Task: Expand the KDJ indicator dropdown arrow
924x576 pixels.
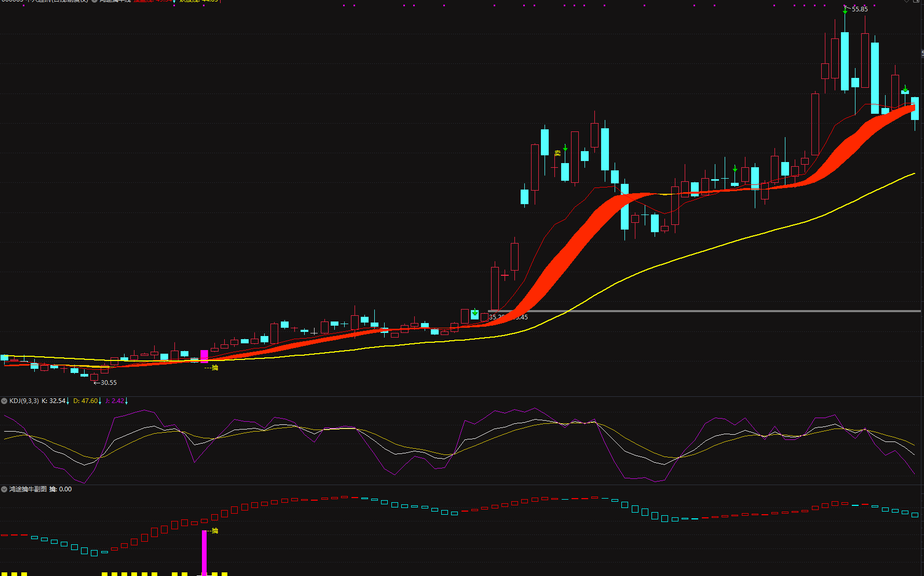Action: 4,401
